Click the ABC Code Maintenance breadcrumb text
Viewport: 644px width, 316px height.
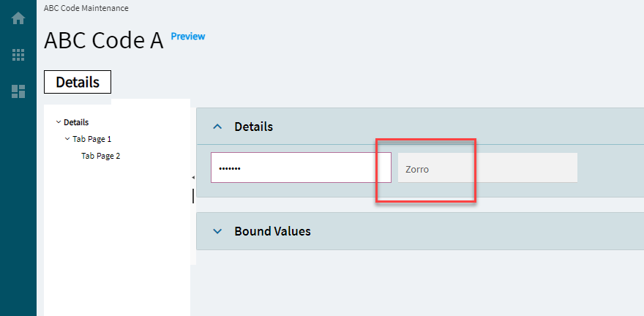[x=86, y=8]
